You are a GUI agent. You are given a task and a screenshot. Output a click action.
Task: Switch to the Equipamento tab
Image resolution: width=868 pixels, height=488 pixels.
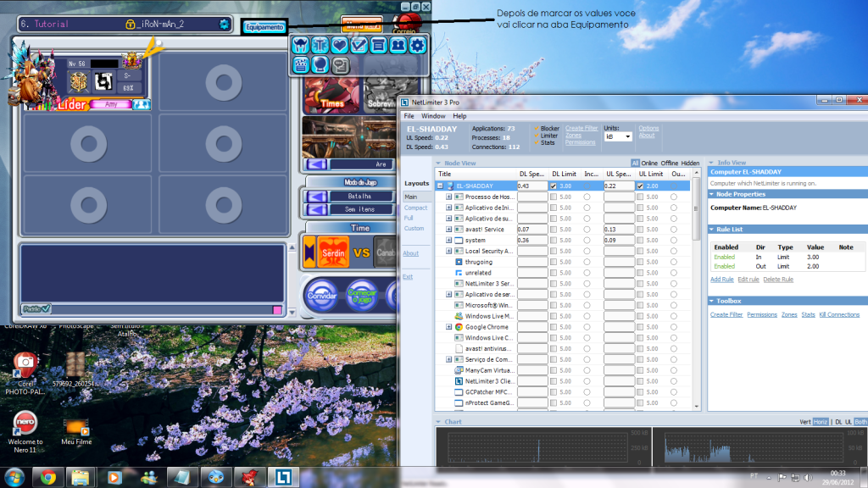tap(264, 26)
